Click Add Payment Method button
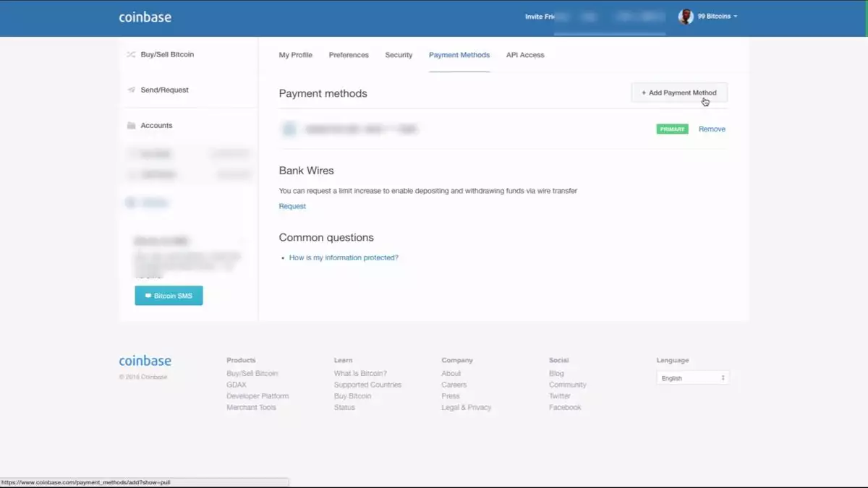 [679, 93]
